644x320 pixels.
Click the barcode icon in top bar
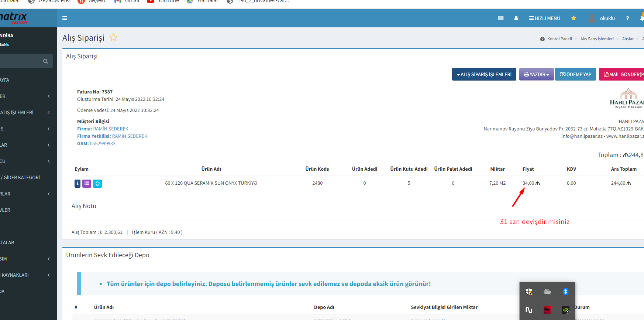tap(500, 18)
